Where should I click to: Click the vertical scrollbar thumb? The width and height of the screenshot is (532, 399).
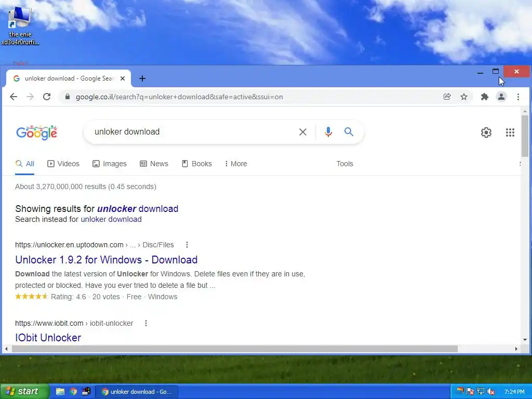tap(525, 136)
